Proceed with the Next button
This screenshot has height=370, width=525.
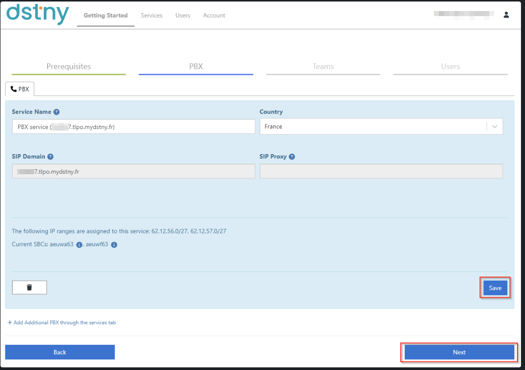click(x=459, y=352)
